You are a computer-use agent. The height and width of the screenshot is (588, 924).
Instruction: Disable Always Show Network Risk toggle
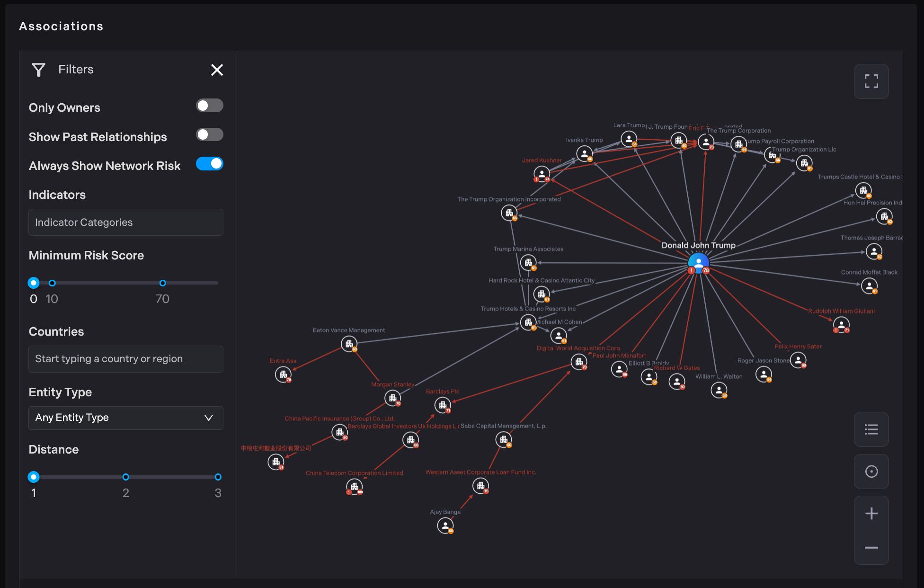pos(209,164)
